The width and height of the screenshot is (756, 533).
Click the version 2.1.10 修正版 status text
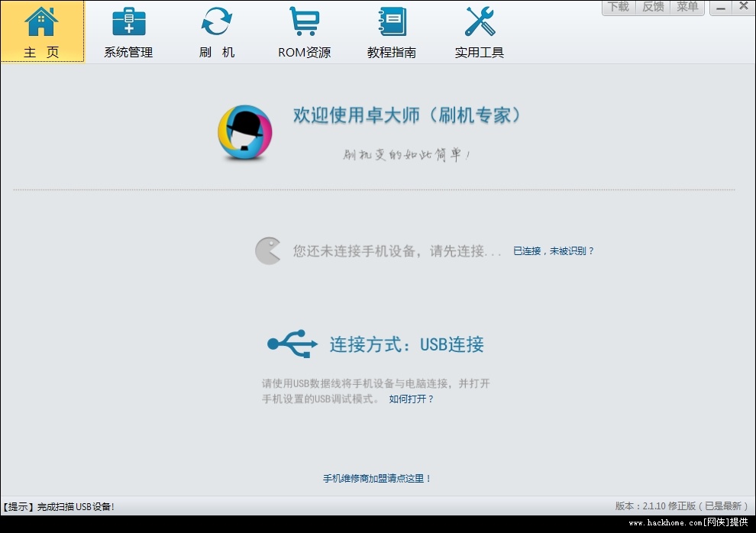[x=681, y=506]
